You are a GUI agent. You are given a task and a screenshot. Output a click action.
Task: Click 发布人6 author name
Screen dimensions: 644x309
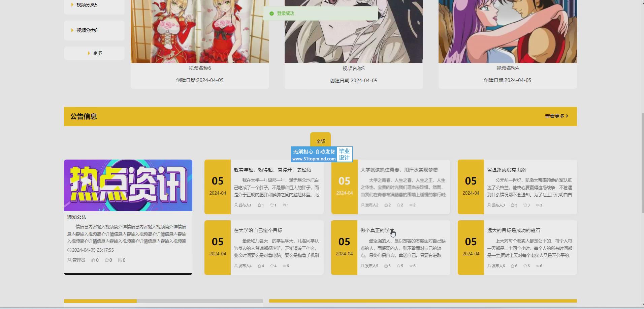pos(498,266)
